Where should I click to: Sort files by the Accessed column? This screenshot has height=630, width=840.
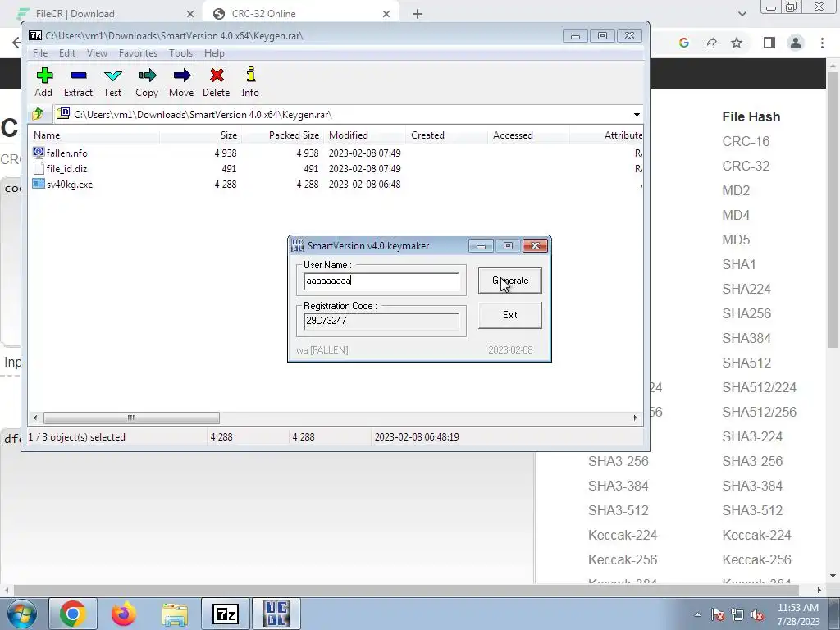pyautogui.click(x=528, y=135)
